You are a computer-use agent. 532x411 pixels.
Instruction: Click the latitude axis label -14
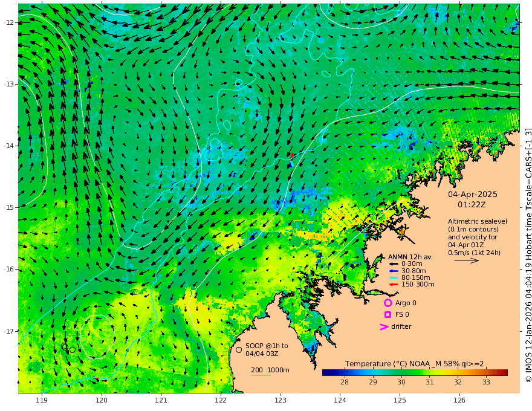tap(9, 146)
